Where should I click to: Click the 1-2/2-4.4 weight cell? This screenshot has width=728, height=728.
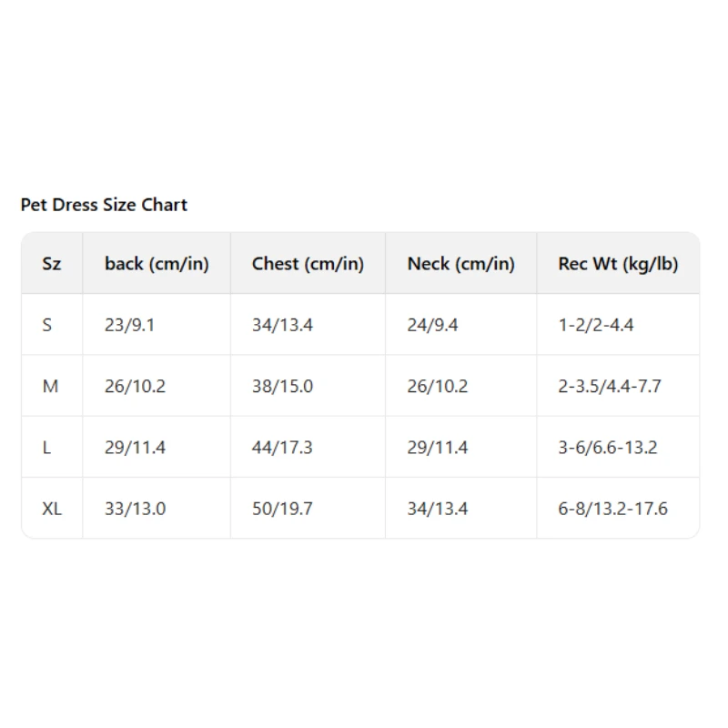point(596,325)
